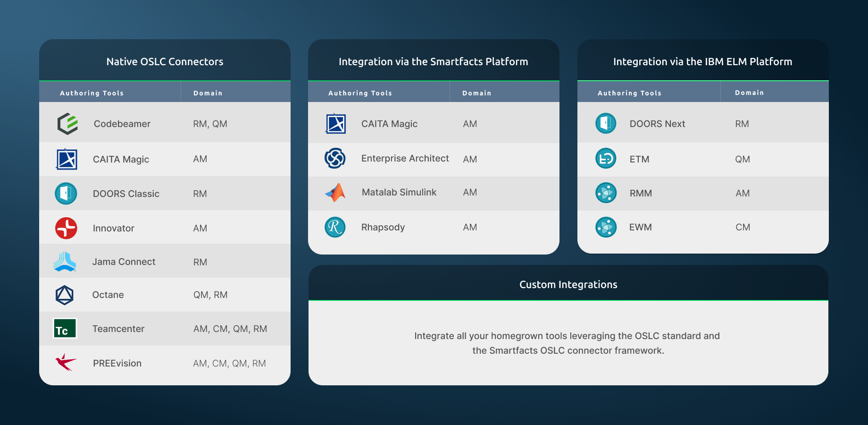This screenshot has width=868, height=425.
Task: Click the Custom Integrations description paragraph
Action: click(568, 343)
